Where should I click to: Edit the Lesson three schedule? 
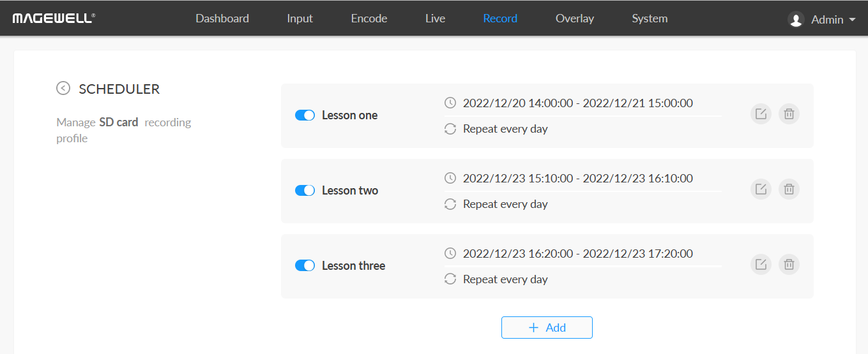(x=761, y=265)
